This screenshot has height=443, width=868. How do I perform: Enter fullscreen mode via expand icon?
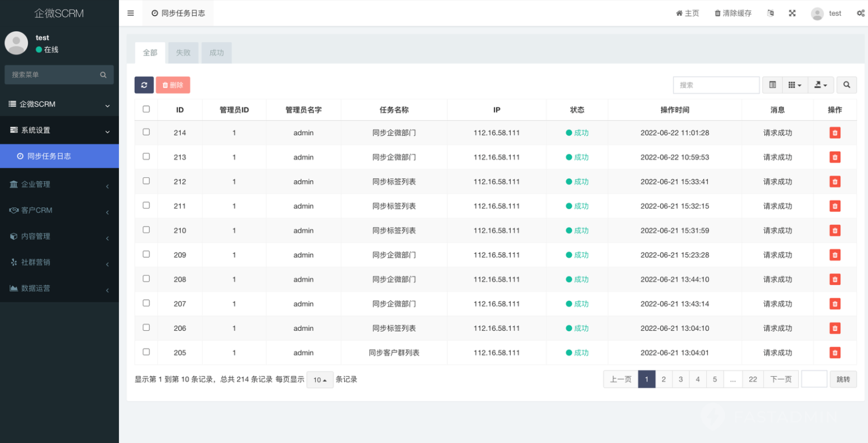tap(792, 13)
